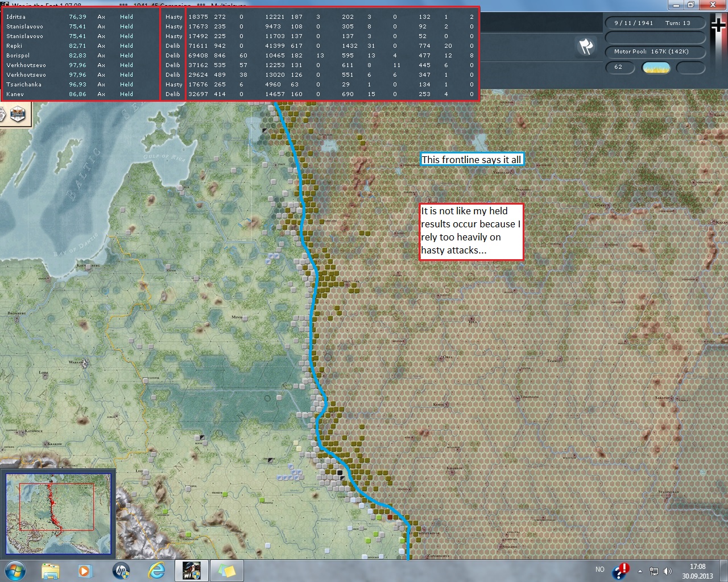728x582 pixels.
Task: Click the weather indicator icon beside 62
Action: 656,68
